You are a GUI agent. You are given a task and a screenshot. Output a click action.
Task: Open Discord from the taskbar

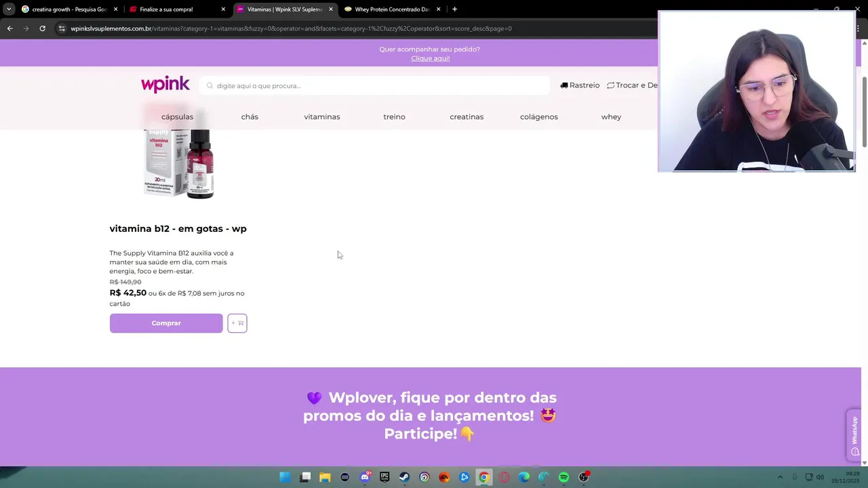click(x=365, y=477)
